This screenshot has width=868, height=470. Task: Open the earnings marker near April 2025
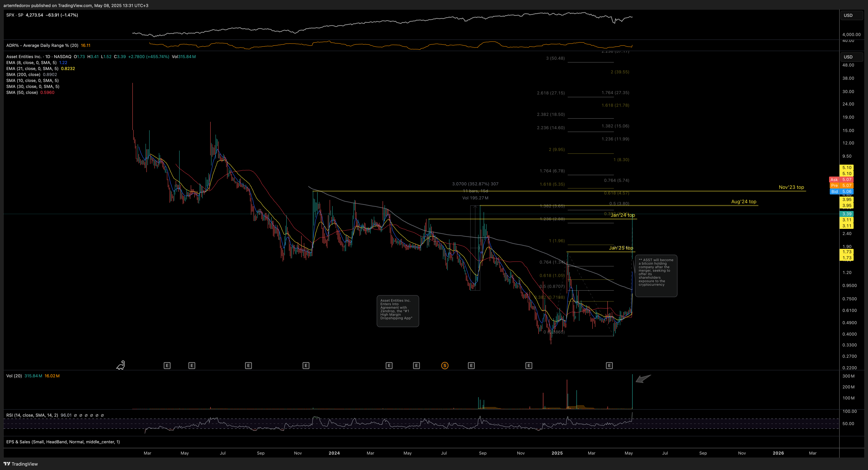(609, 365)
